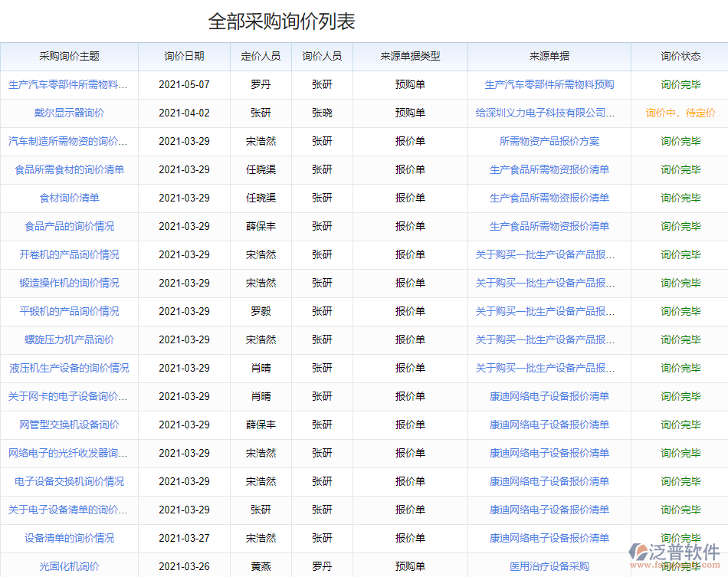Select the 询价状态 column header
The height and width of the screenshot is (577, 728).
[x=680, y=56]
